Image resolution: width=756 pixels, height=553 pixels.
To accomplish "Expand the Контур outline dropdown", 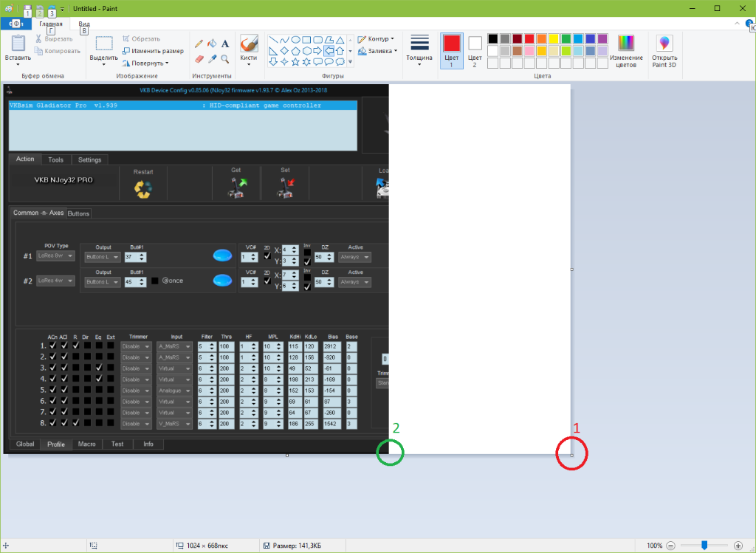I will [x=377, y=38].
